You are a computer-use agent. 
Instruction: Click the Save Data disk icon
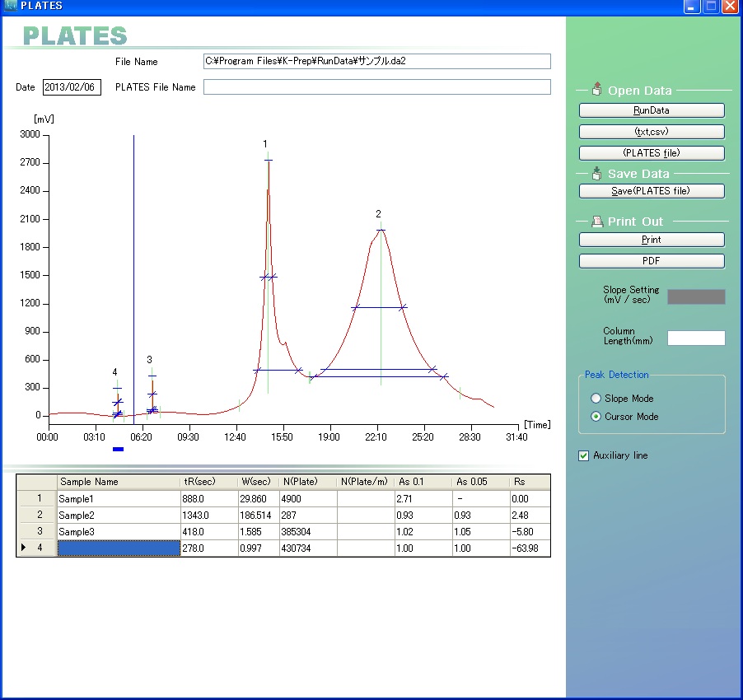tap(596, 173)
